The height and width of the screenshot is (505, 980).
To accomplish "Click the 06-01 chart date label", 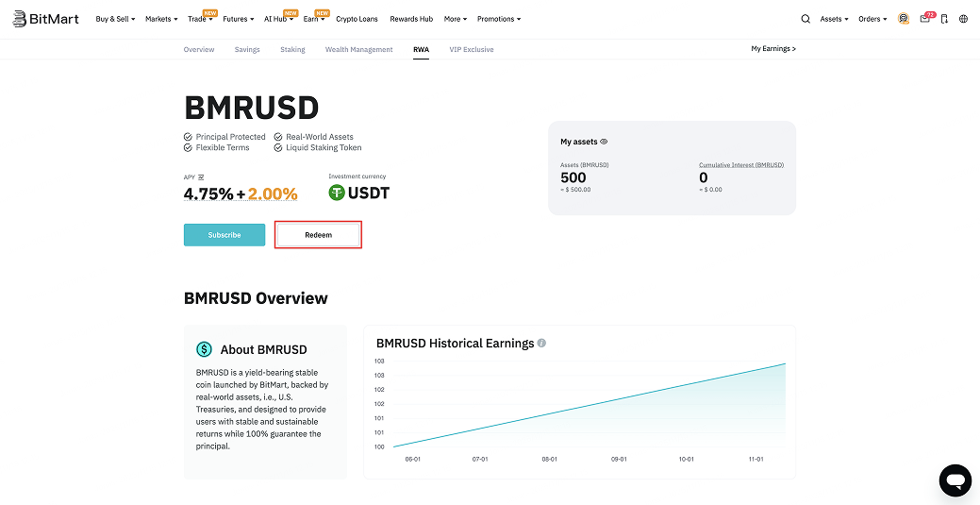I will pyautogui.click(x=412, y=459).
